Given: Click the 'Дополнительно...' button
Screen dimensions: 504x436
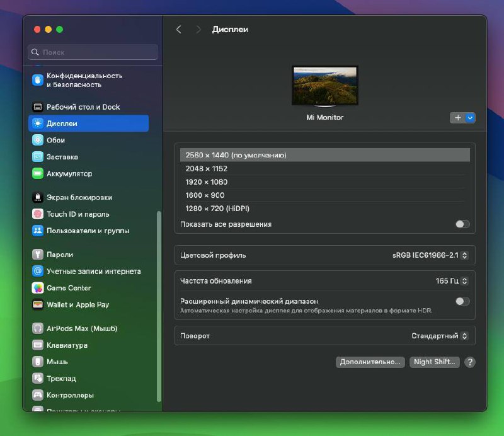Looking at the screenshot, I should click(x=370, y=362).
